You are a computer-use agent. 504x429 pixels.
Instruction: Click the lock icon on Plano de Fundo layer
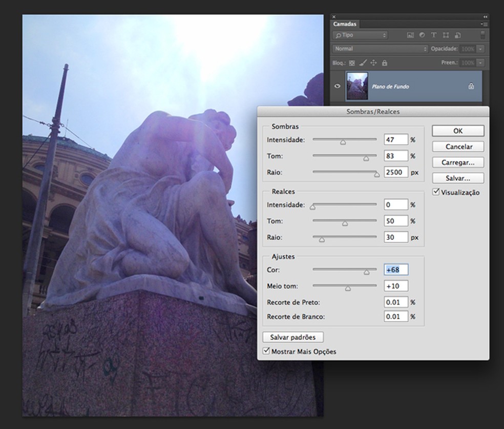[x=471, y=87]
